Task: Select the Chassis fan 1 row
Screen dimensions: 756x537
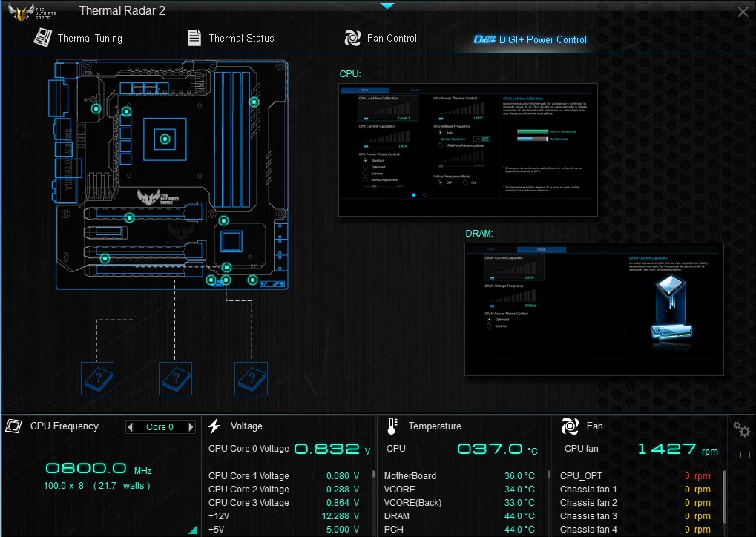Action: click(x=636, y=490)
